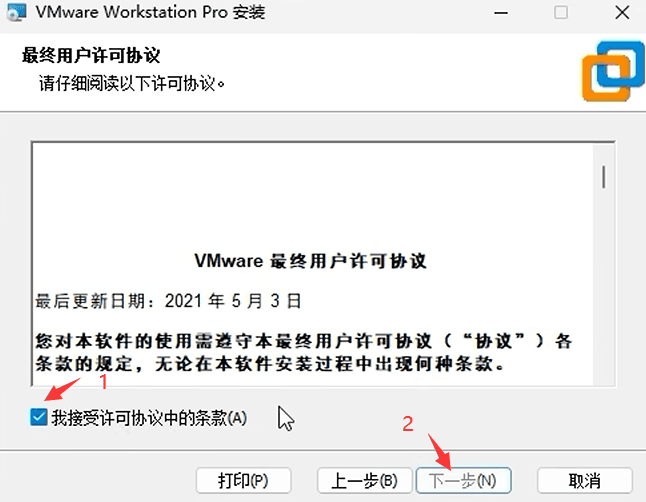The height and width of the screenshot is (502, 646).
Task: Click the scrollbar track below the thumb
Action: coord(604,289)
